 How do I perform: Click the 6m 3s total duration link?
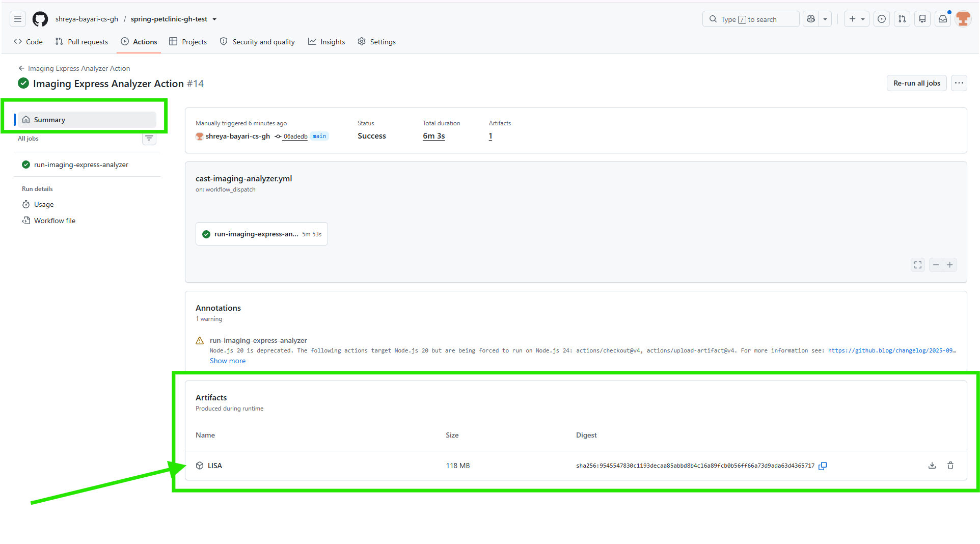click(434, 136)
